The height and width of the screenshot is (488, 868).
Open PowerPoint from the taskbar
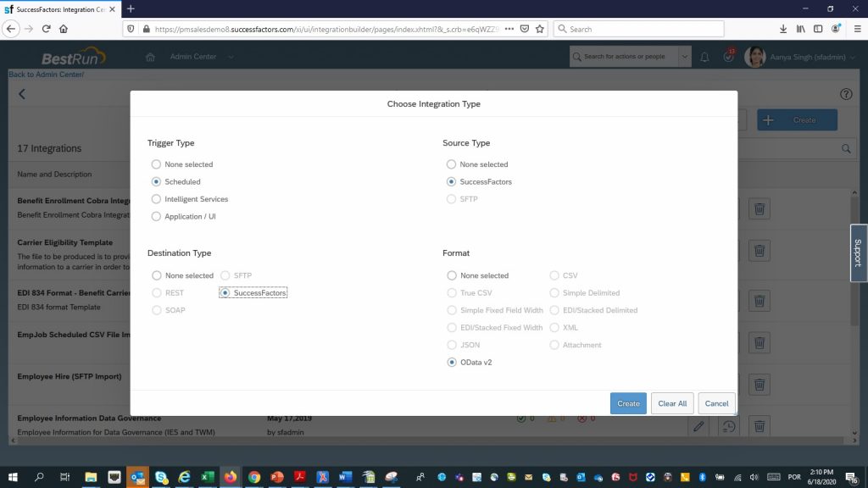pos(277,477)
